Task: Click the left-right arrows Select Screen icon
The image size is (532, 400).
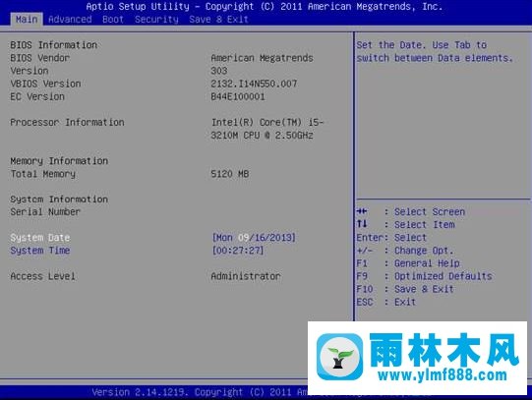Action: [x=362, y=211]
